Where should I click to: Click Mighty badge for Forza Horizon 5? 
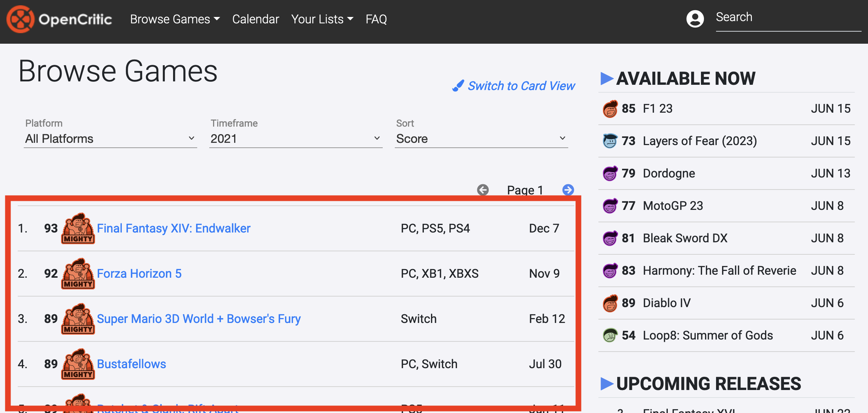(x=78, y=274)
